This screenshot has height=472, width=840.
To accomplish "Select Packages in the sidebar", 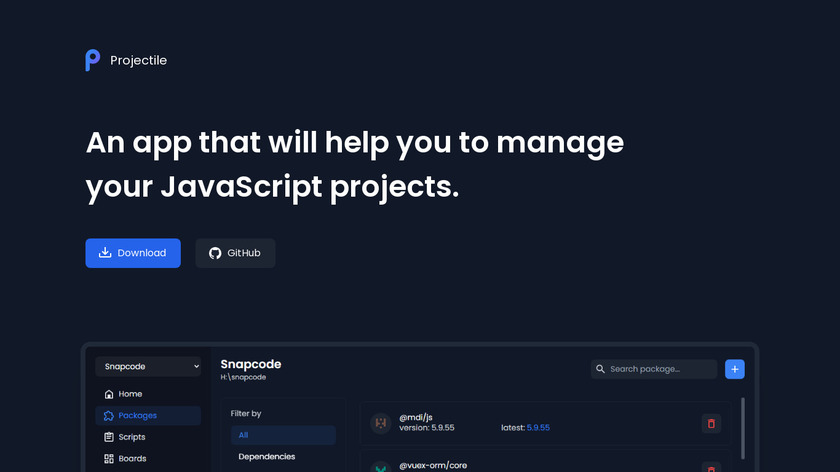I will pyautogui.click(x=148, y=416).
